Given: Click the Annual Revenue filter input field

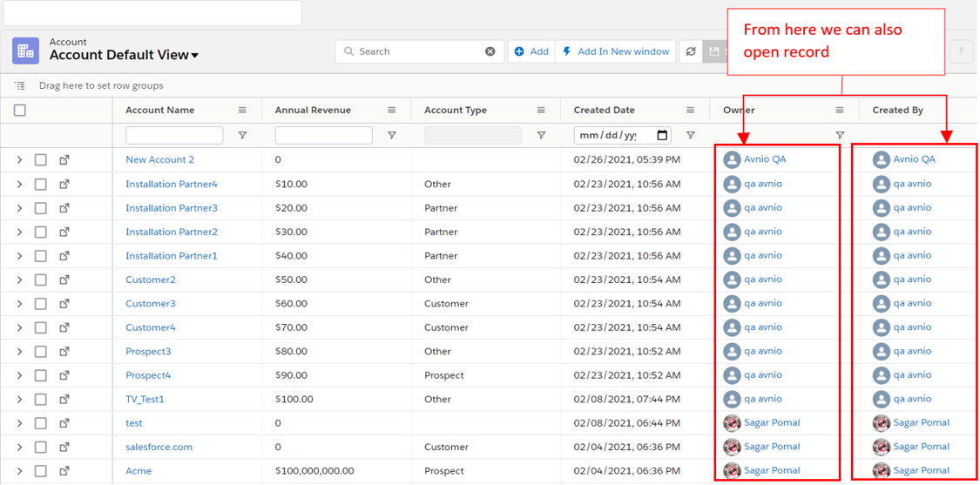Looking at the screenshot, I should coord(323,136).
